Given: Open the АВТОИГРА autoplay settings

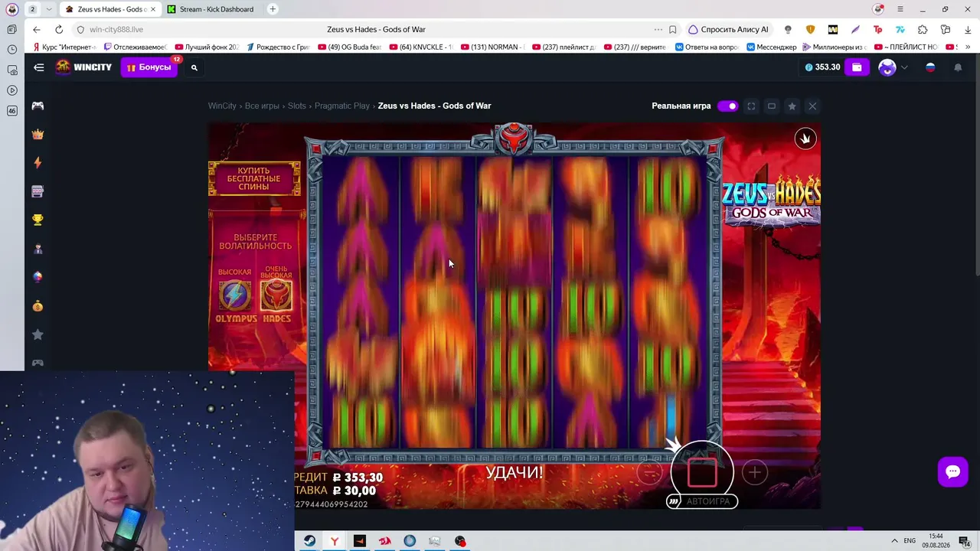Looking at the screenshot, I should [x=702, y=501].
